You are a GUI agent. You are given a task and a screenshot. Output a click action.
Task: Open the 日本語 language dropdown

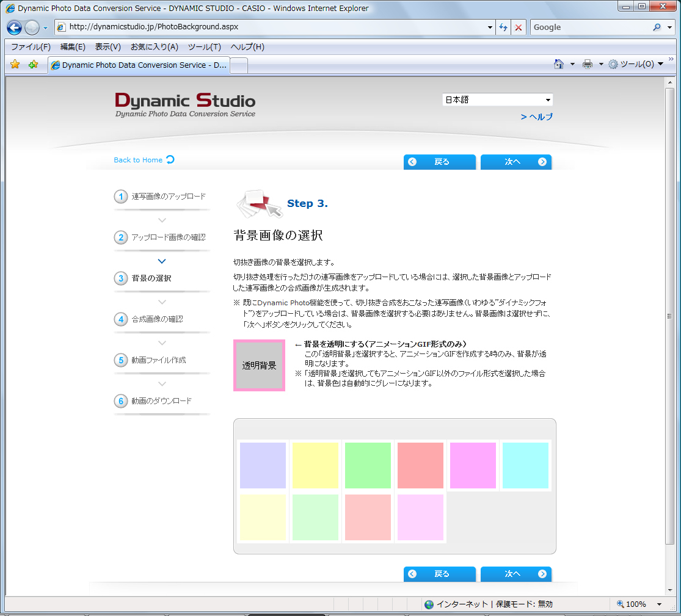pos(497,99)
